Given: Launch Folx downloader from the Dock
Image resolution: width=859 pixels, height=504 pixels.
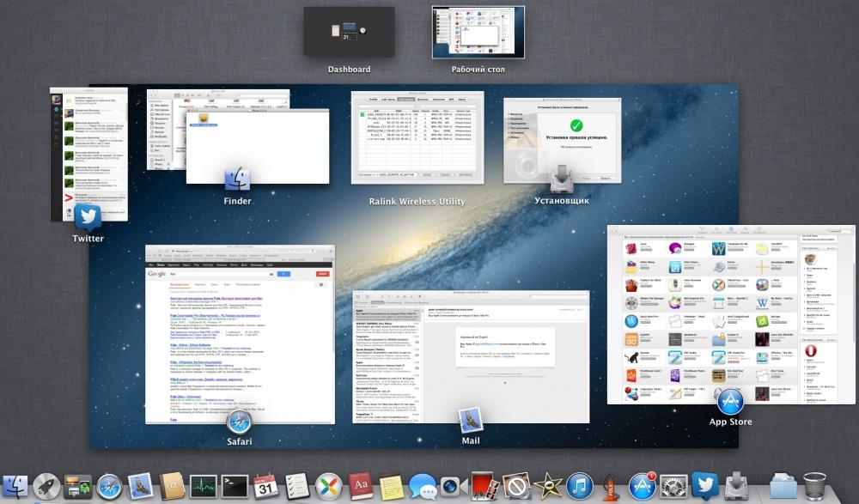Looking at the screenshot, I should 610,487.
